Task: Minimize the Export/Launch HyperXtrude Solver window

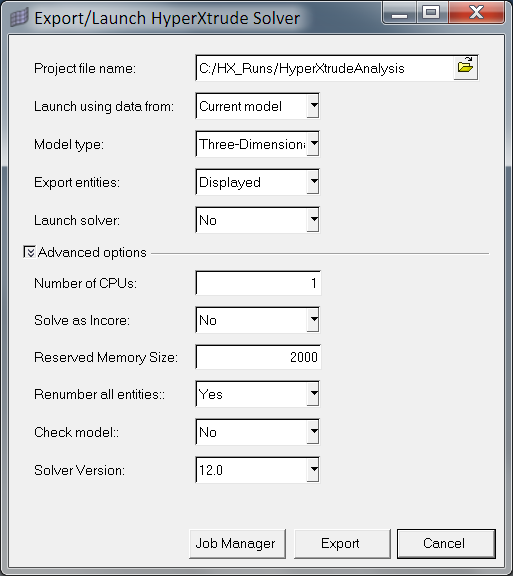Action: coord(399,13)
